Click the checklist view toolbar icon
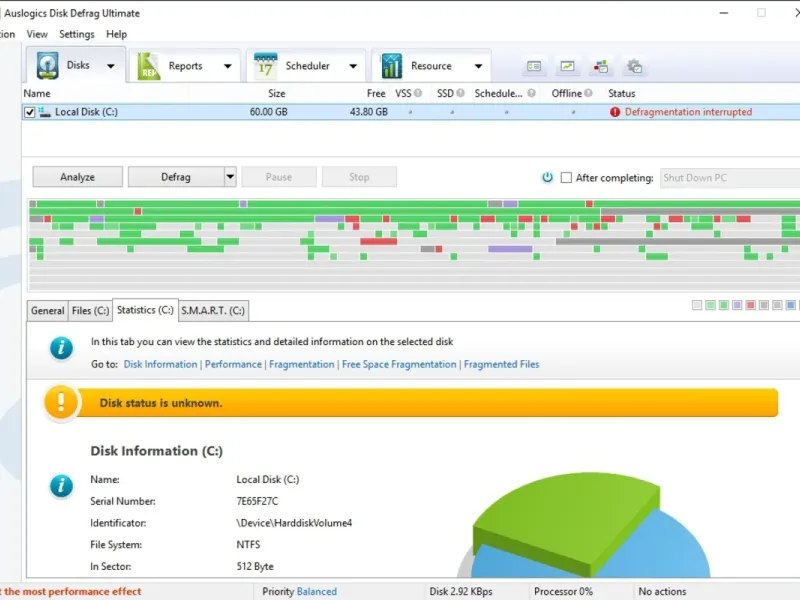The image size is (800, 600). coord(534,66)
